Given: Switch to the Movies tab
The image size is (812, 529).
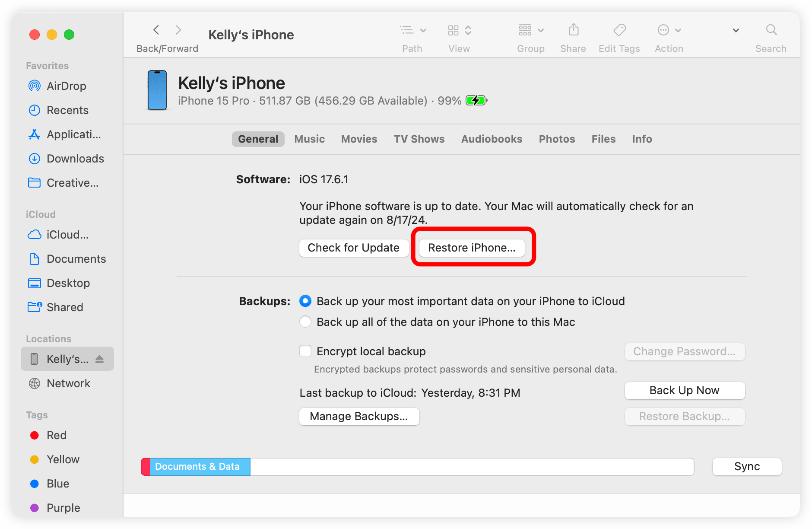Looking at the screenshot, I should click(x=359, y=139).
